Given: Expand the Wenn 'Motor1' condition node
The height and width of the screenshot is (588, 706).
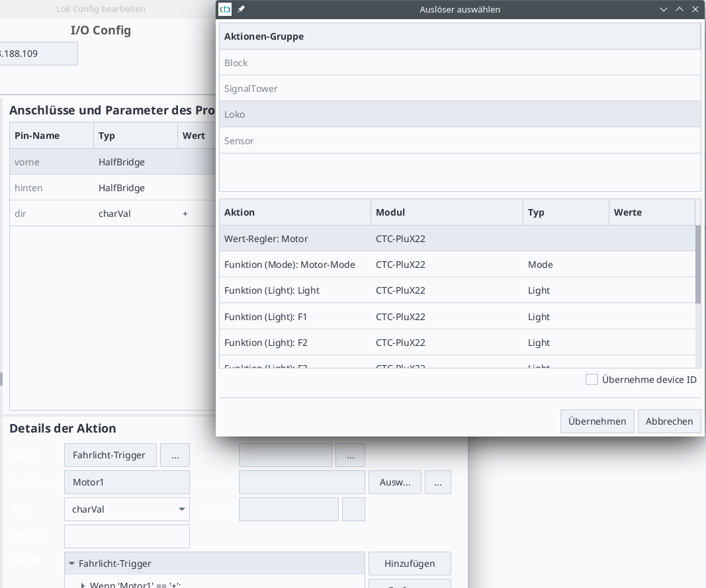Looking at the screenshot, I should click(83, 585).
